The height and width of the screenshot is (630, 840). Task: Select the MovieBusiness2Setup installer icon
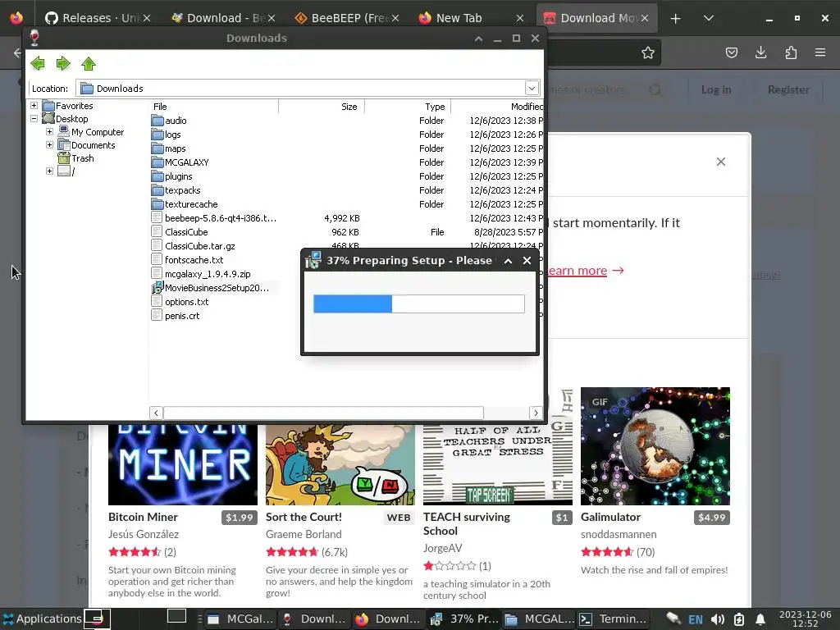coord(157,288)
